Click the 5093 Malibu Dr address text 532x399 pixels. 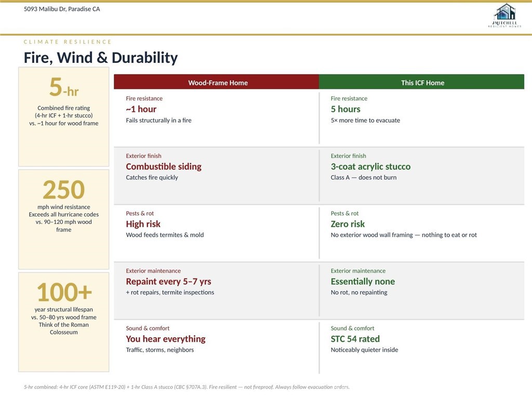pyautogui.click(x=62, y=9)
